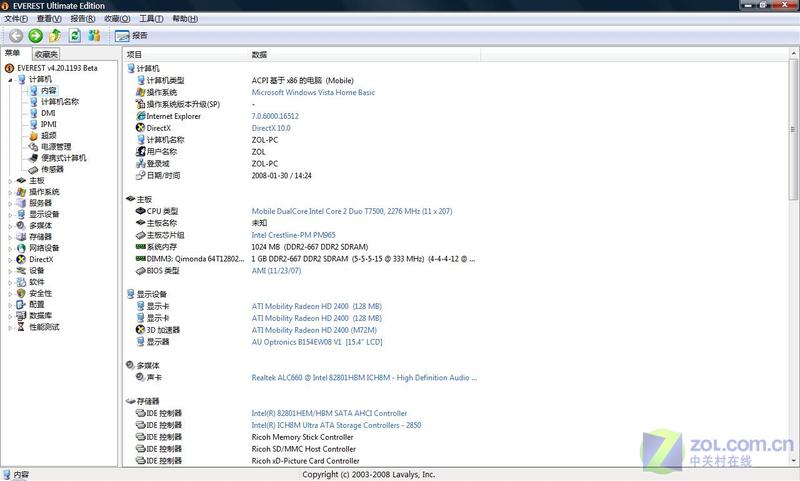Click the green Forward arrow button
Image resolution: width=800 pixels, height=481 pixels.
coord(35,35)
